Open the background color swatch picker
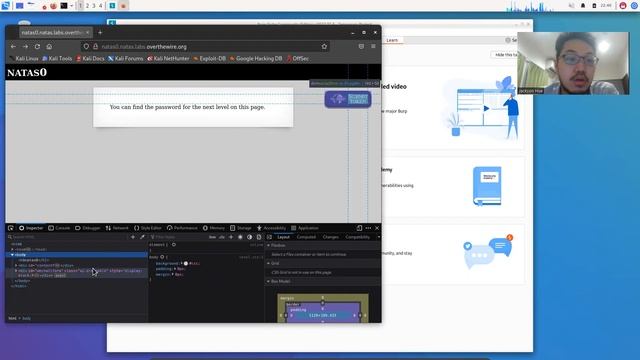Viewport: 640px width, 360px height. [x=186, y=263]
